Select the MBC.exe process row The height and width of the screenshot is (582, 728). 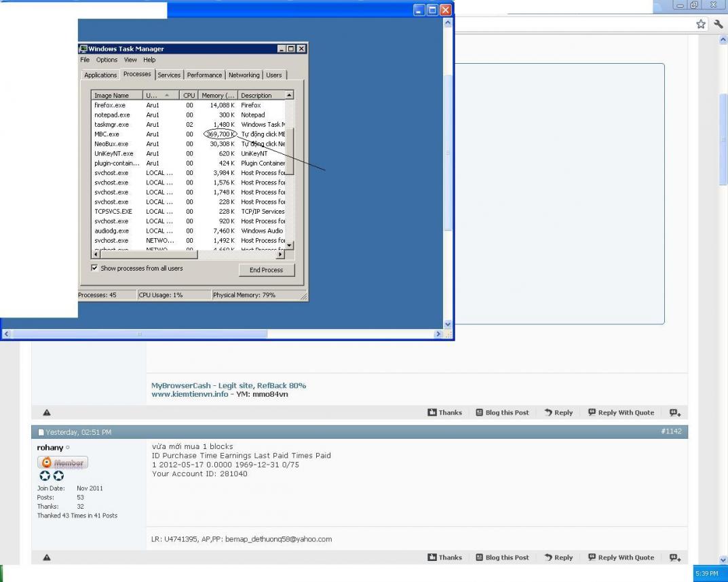(189, 134)
